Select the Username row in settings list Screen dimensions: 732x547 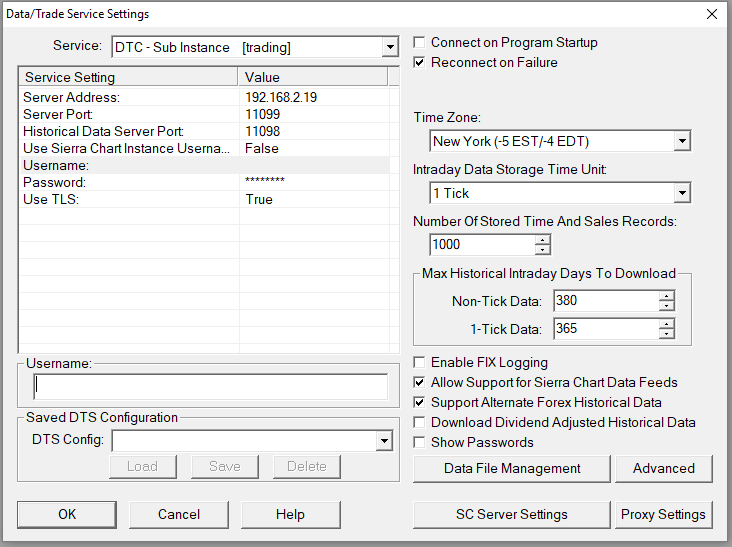click(x=204, y=165)
